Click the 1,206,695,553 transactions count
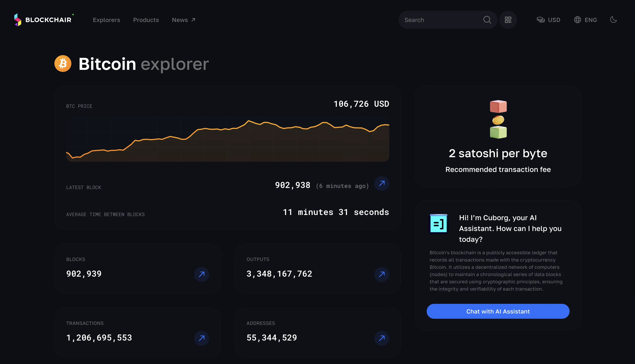This screenshot has height=364, width=635. [x=99, y=338]
